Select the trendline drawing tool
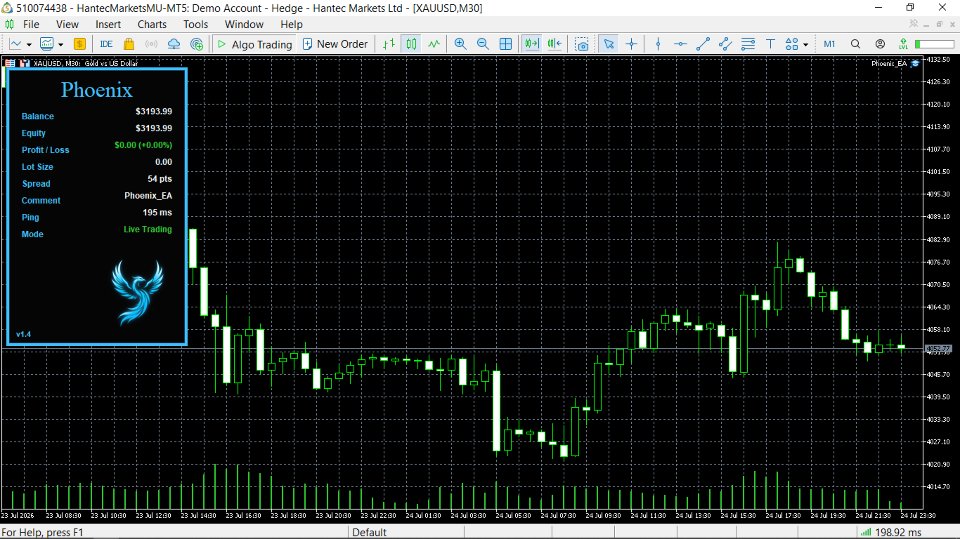960x539 pixels. click(703, 44)
